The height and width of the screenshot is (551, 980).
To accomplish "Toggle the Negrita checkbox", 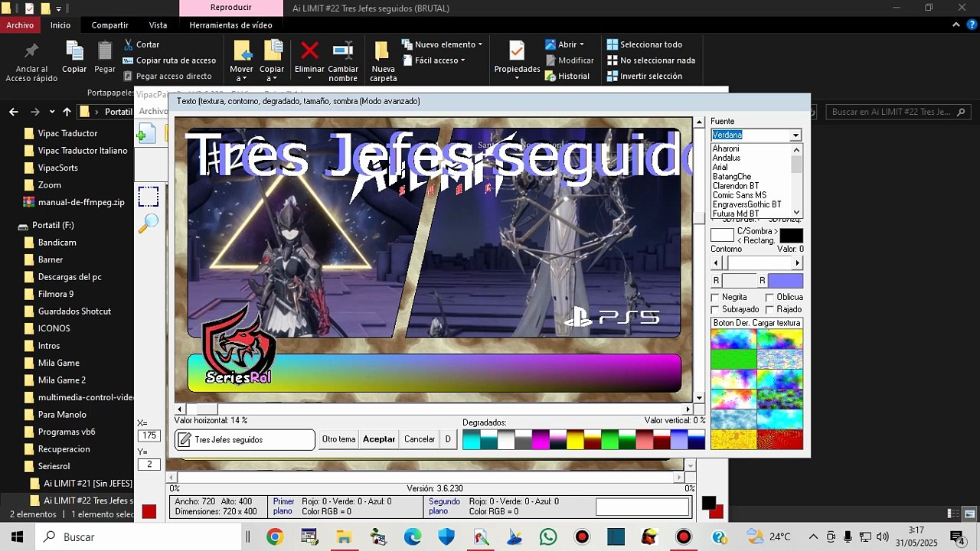I will tap(715, 297).
